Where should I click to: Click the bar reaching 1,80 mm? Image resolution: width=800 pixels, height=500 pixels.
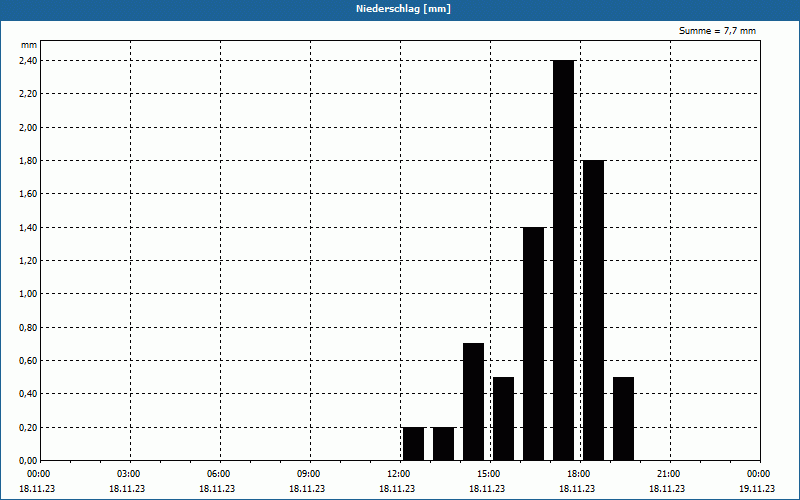click(593, 310)
